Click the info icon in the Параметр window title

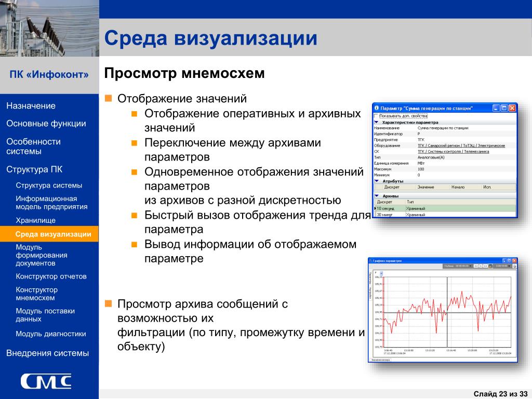coord(376,108)
